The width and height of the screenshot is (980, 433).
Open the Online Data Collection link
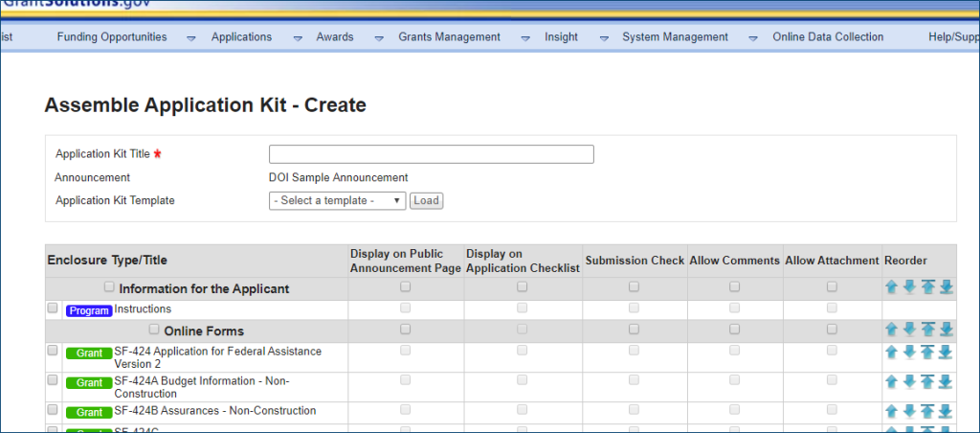pos(828,37)
